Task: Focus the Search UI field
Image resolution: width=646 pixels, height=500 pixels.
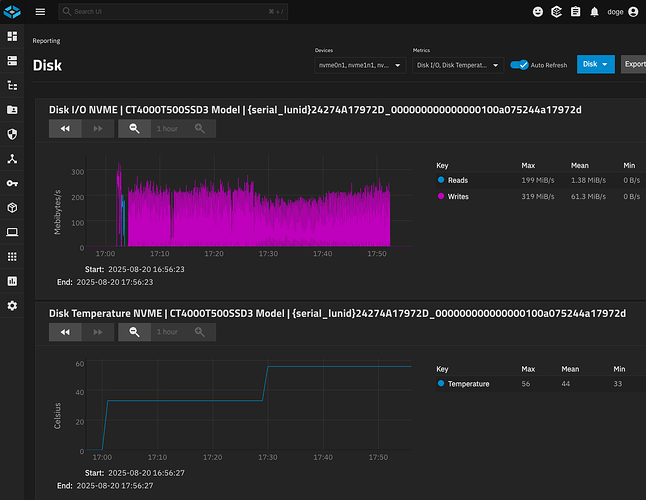Action: click(173, 12)
